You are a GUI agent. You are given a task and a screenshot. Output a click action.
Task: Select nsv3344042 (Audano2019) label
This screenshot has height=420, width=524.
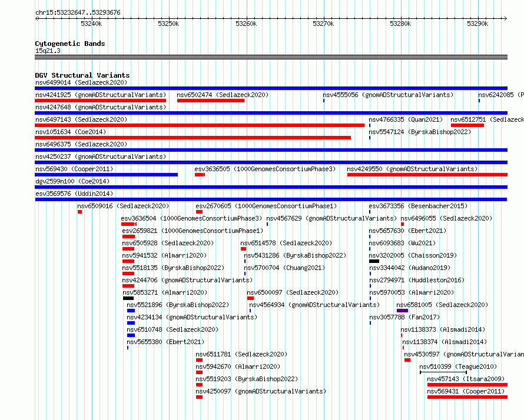pos(410,268)
